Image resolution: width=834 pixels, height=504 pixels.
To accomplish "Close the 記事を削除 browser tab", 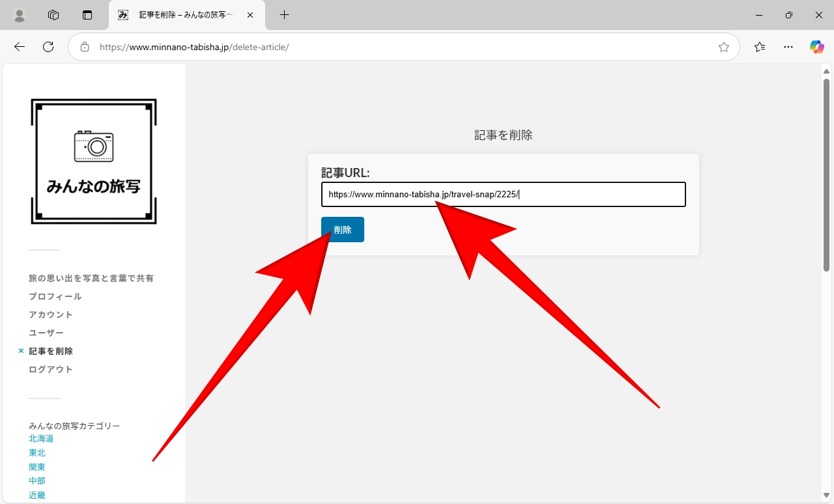I will pos(250,15).
